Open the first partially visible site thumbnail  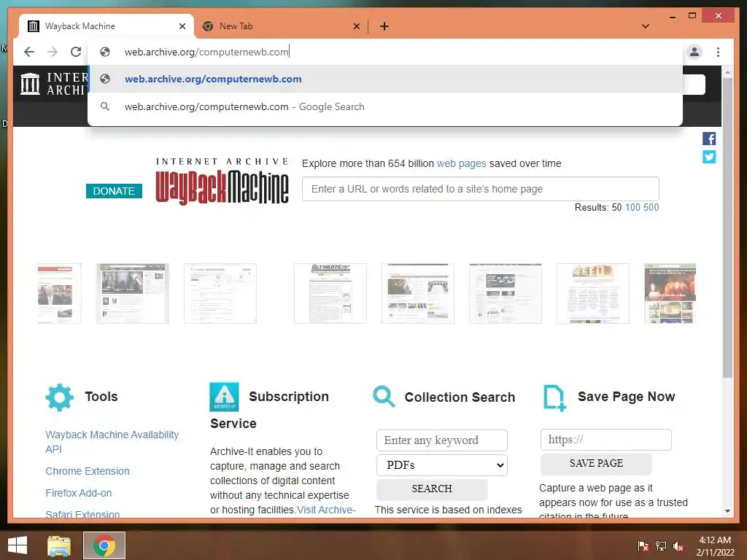[x=60, y=293]
